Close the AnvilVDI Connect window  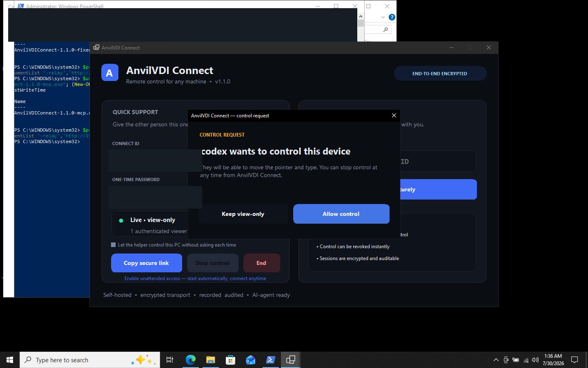click(x=489, y=47)
